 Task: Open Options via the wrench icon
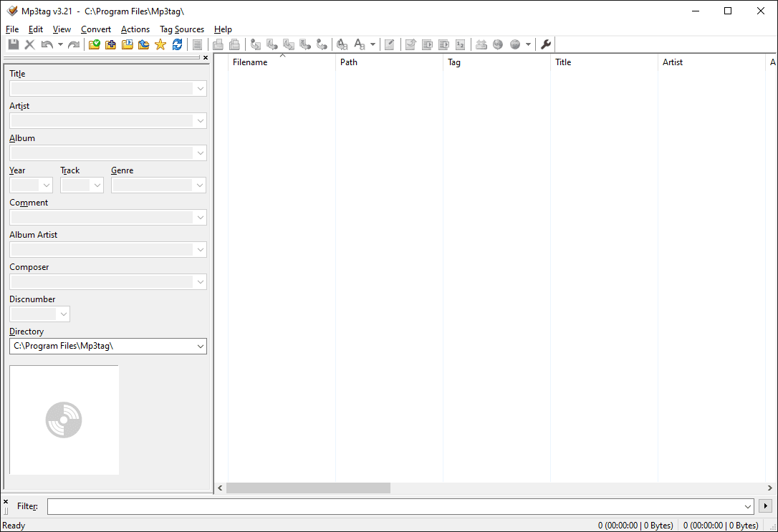click(546, 44)
